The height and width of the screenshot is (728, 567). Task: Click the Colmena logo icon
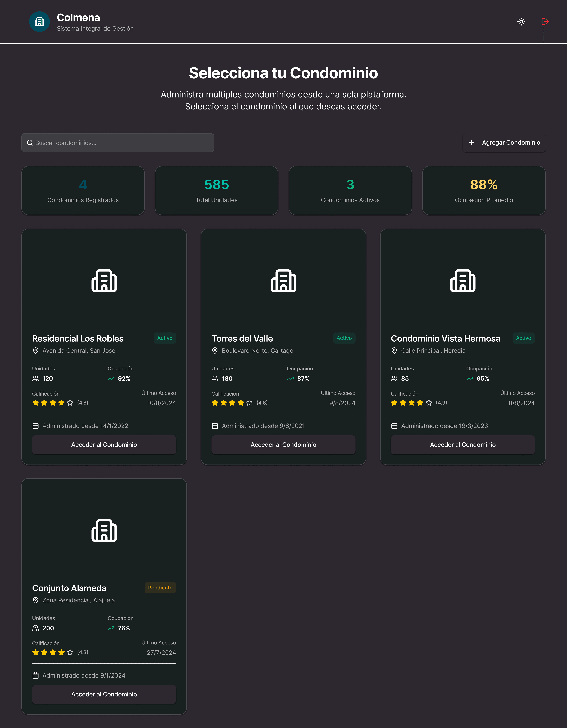(x=39, y=21)
